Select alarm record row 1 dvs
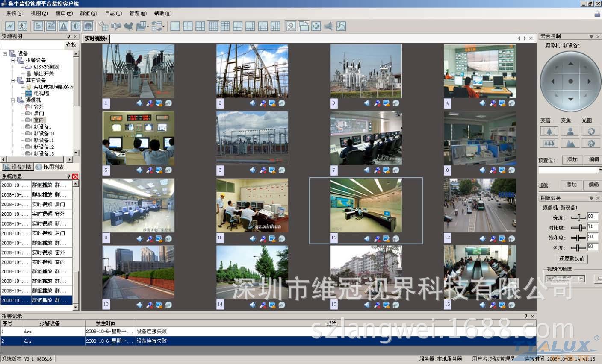This screenshot has height=364, width=602. tap(268, 332)
